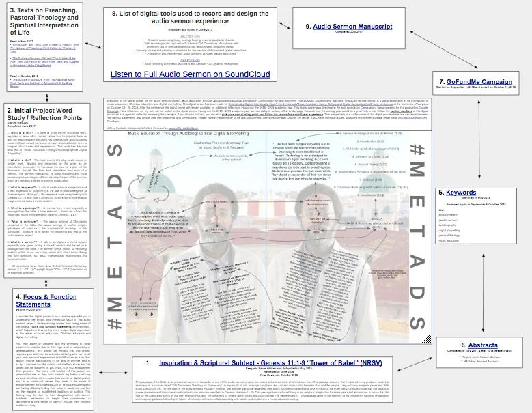Click the digital storytelling quote on right portrait
Screen dimensions: 532x413
point(301,161)
